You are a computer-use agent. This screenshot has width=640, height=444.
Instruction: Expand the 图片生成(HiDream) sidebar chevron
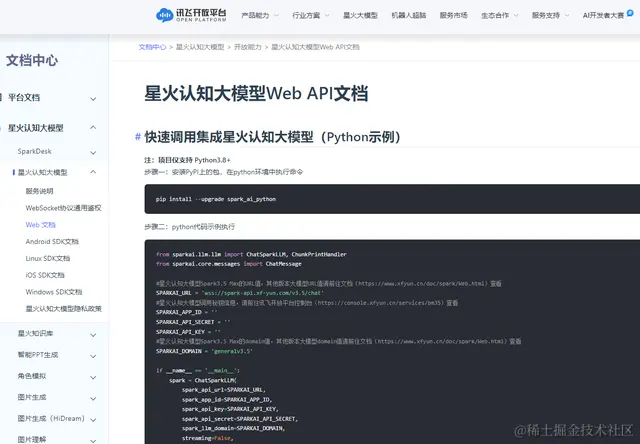(93, 420)
